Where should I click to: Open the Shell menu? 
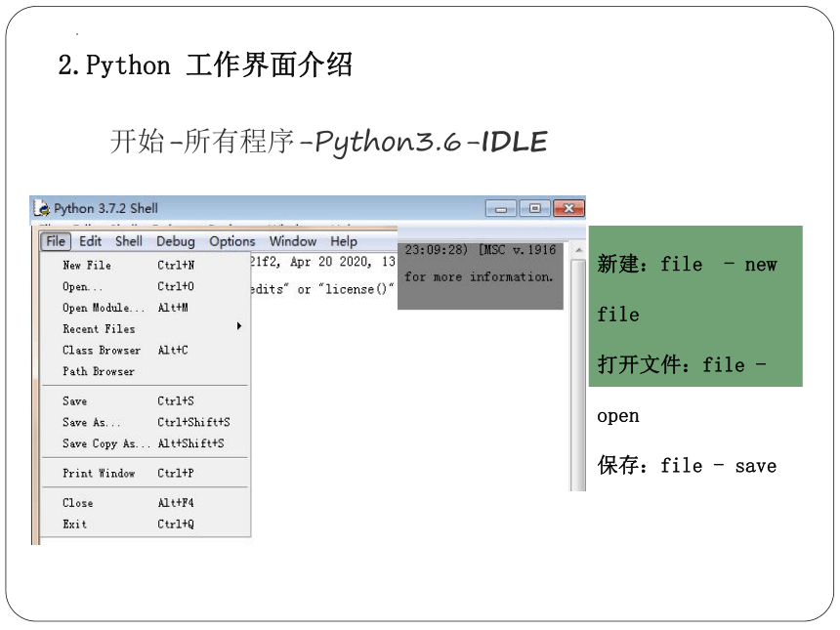129,241
